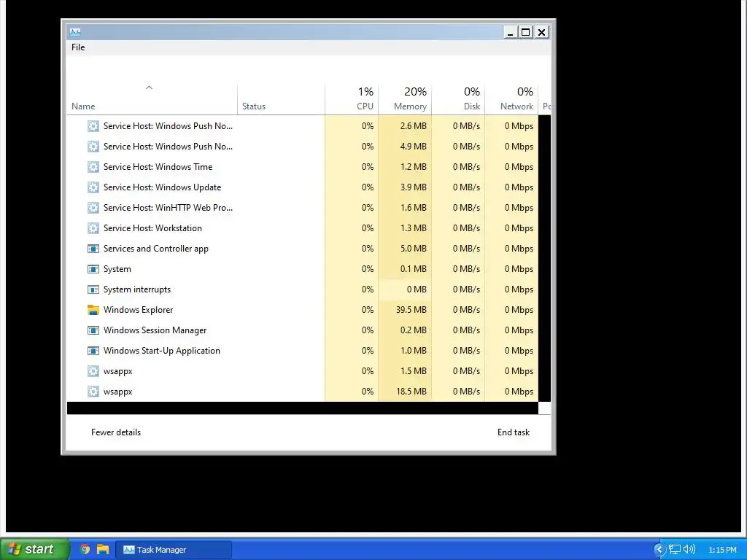This screenshot has width=747, height=560.
Task: Click the 18.5 MB memory value
Action: pos(411,392)
